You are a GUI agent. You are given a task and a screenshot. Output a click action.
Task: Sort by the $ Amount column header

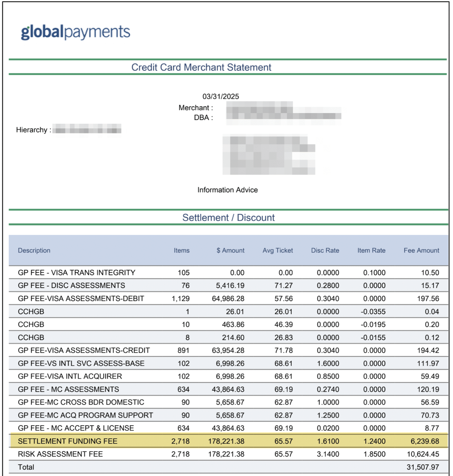[230, 250]
